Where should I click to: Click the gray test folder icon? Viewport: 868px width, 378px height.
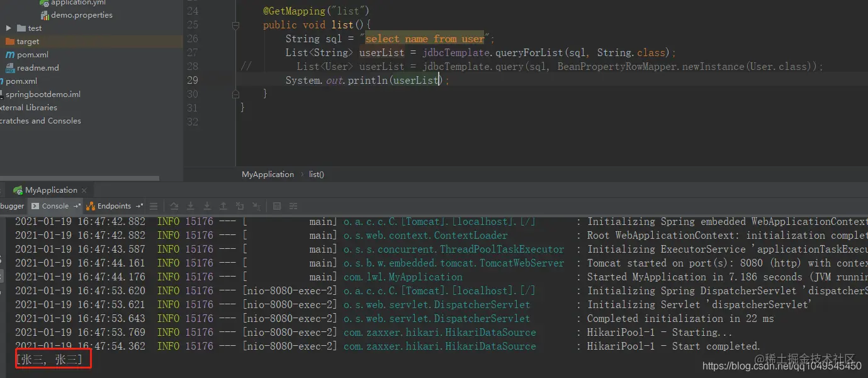tap(21, 28)
